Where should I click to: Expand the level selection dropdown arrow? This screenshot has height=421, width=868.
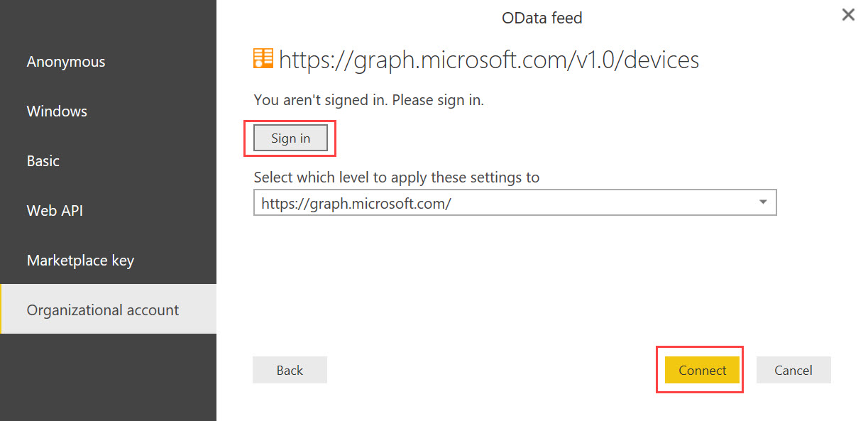[x=764, y=202]
